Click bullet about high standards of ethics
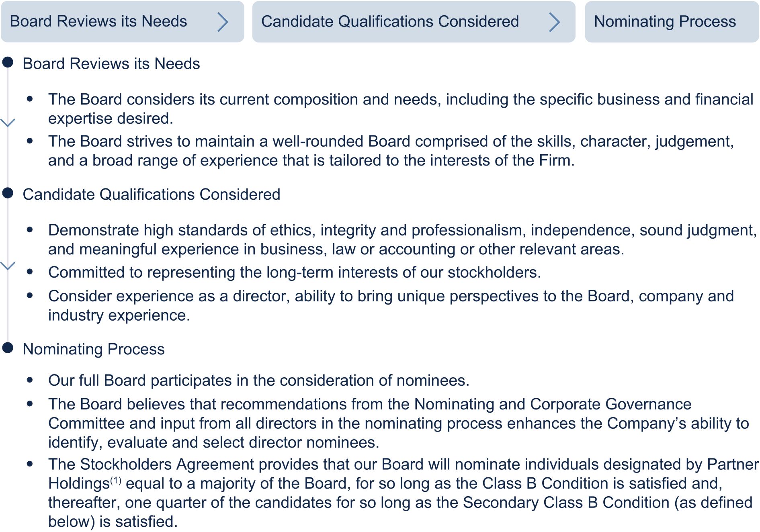 (x=403, y=239)
